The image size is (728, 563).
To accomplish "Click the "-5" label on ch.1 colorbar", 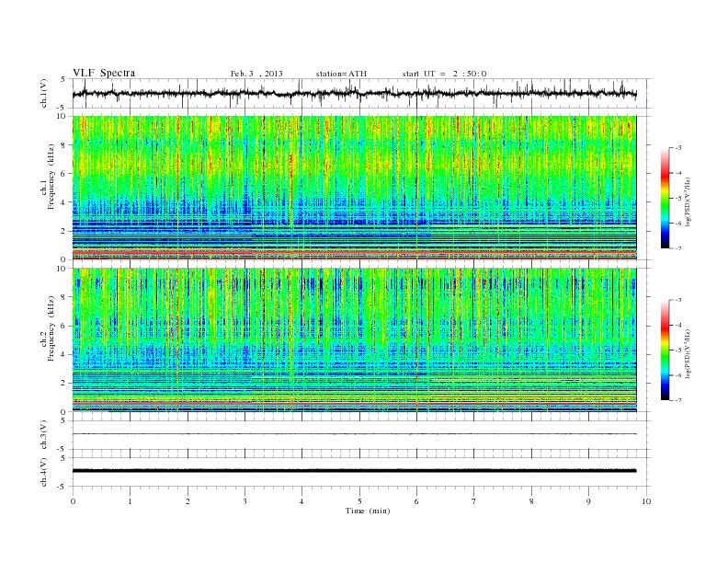I will 678,198.
